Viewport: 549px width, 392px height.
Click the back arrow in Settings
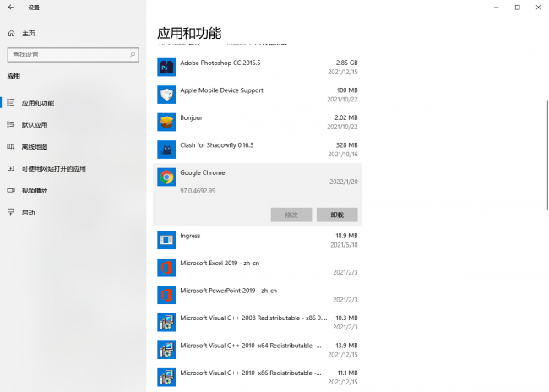tap(11, 7)
